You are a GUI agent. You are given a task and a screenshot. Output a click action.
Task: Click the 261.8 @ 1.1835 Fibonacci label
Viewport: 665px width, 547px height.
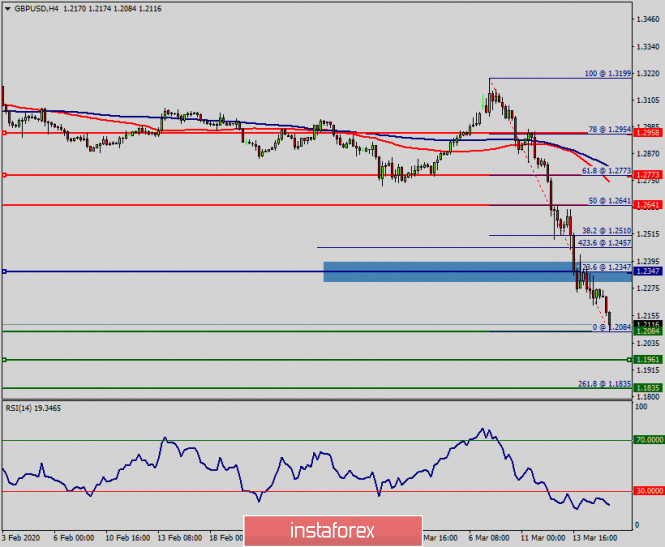point(606,383)
